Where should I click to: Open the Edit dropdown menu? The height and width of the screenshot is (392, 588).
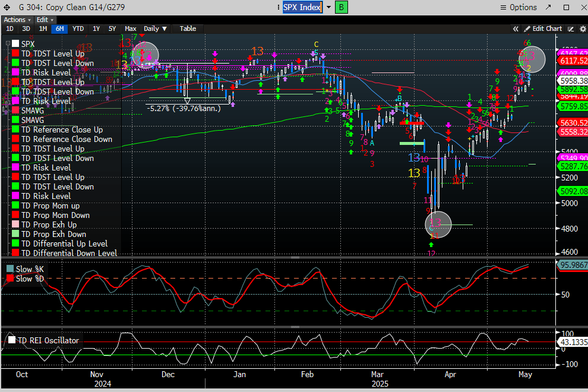coord(45,20)
